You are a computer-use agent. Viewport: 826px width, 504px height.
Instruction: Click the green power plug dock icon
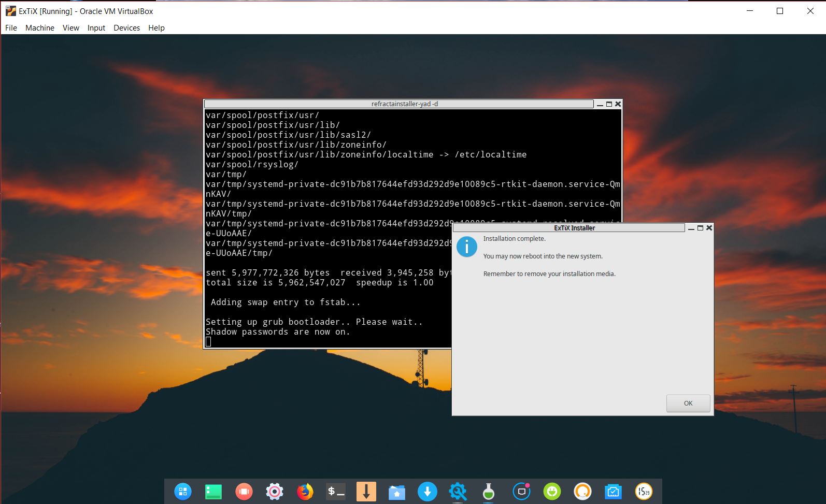pyautogui.click(x=552, y=492)
